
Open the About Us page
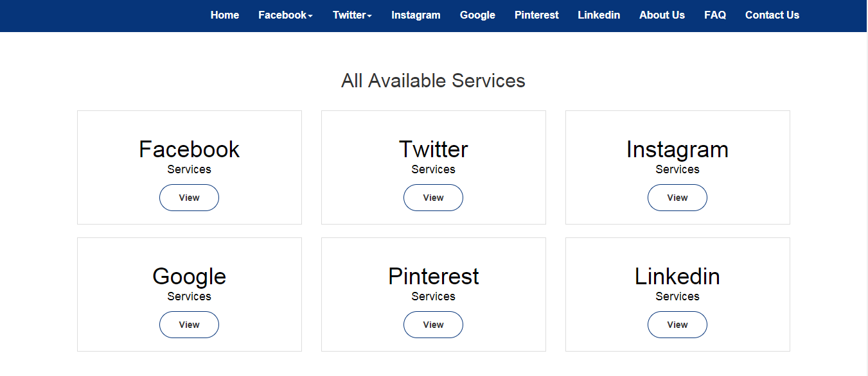(x=662, y=15)
